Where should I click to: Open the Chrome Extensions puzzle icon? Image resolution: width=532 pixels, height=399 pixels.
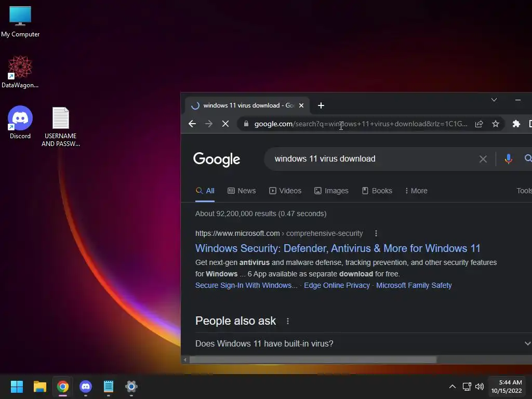point(516,124)
